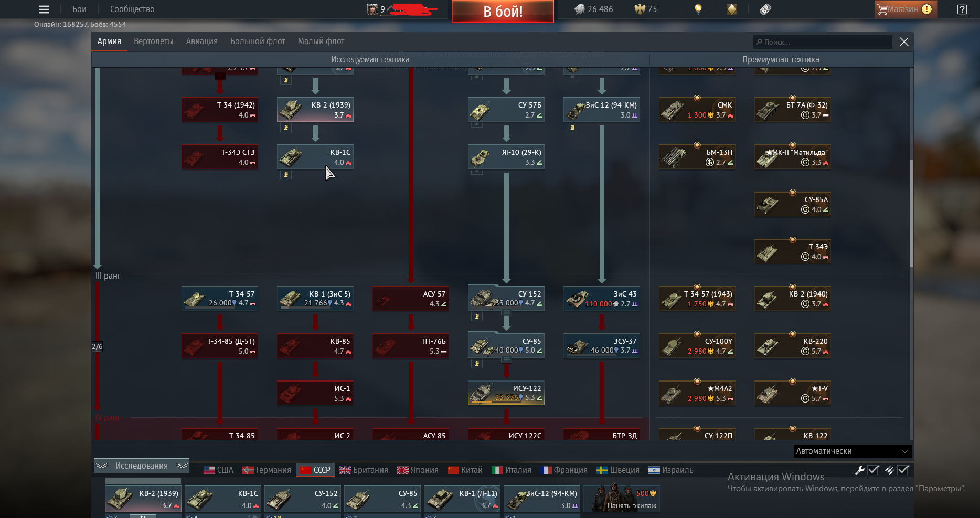Image resolution: width=980 pixels, height=518 pixels.
Task: Select the premium СУ-100У vehicle
Action: pos(697,346)
